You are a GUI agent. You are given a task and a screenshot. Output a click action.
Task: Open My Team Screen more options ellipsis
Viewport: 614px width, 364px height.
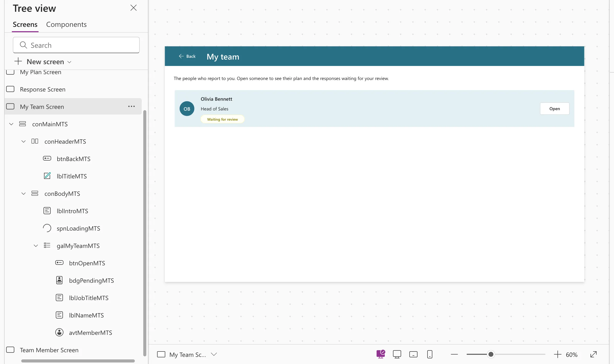click(x=131, y=106)
